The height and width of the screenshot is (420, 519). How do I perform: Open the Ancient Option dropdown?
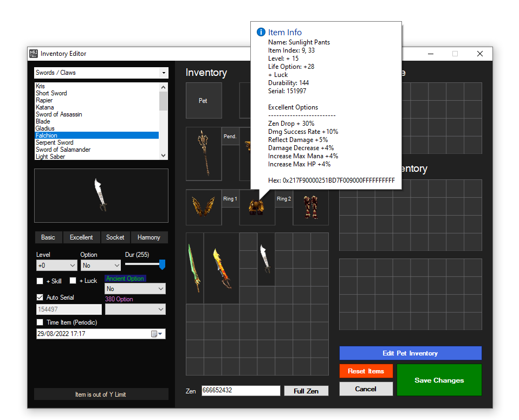[x=135, y=289]
